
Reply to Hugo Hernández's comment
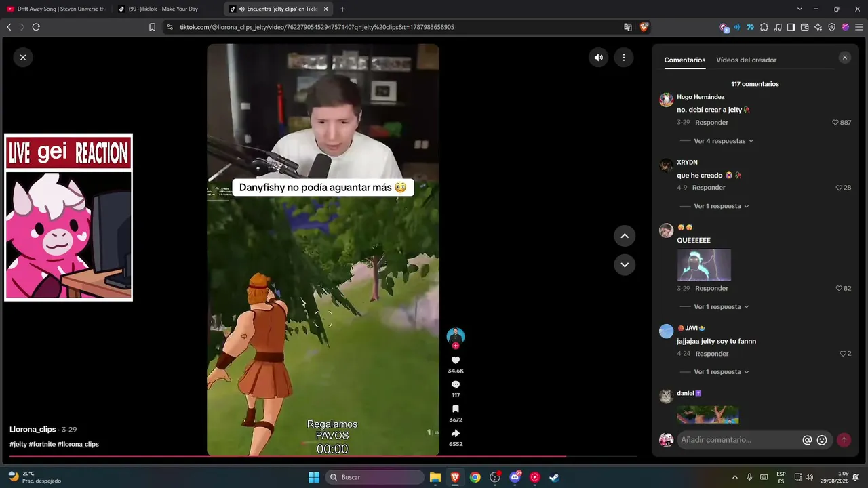[711, 123]
